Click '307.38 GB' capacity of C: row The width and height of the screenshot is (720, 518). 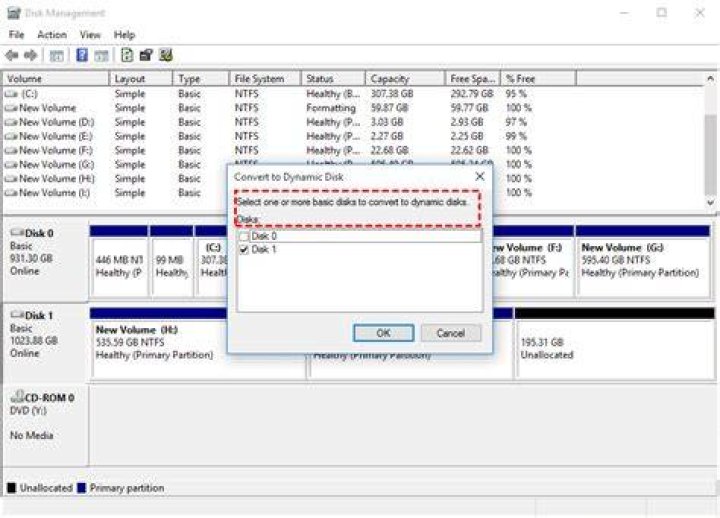click(x=392, y=94)
